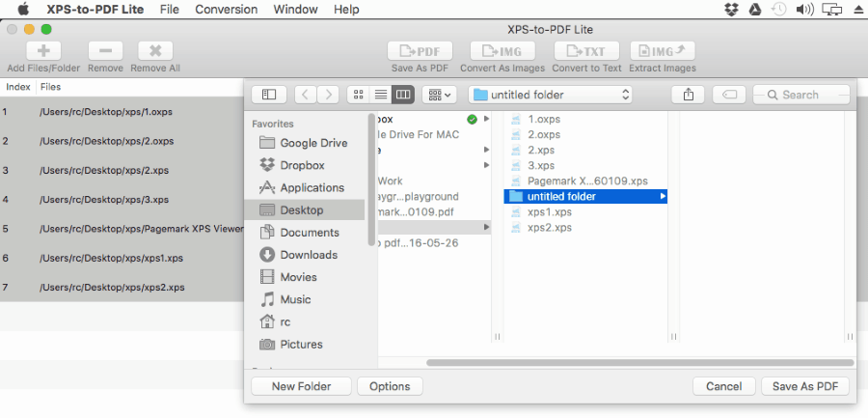Screen dimensions: 868x418
Task: Click the 3.xps file in dialog
Action: 585,165
